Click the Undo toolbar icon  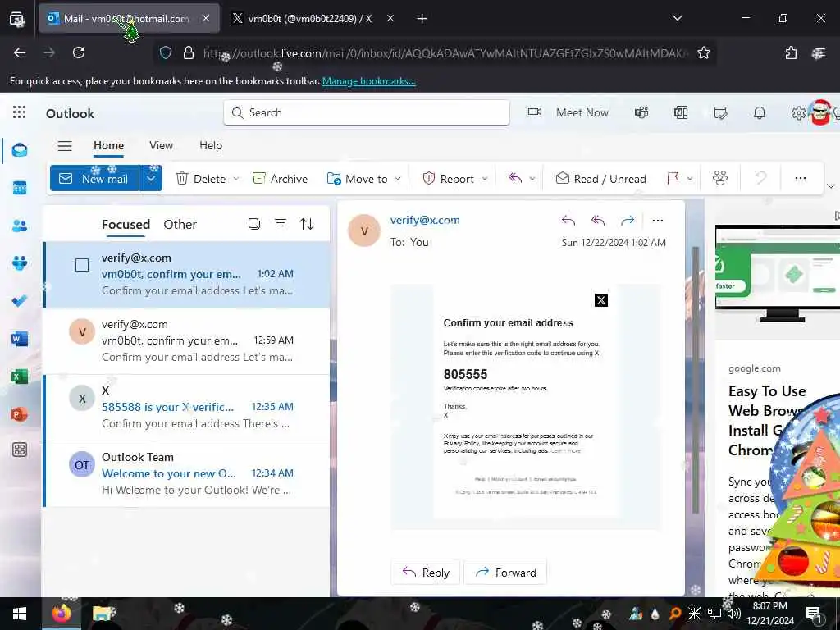[760, 178]
